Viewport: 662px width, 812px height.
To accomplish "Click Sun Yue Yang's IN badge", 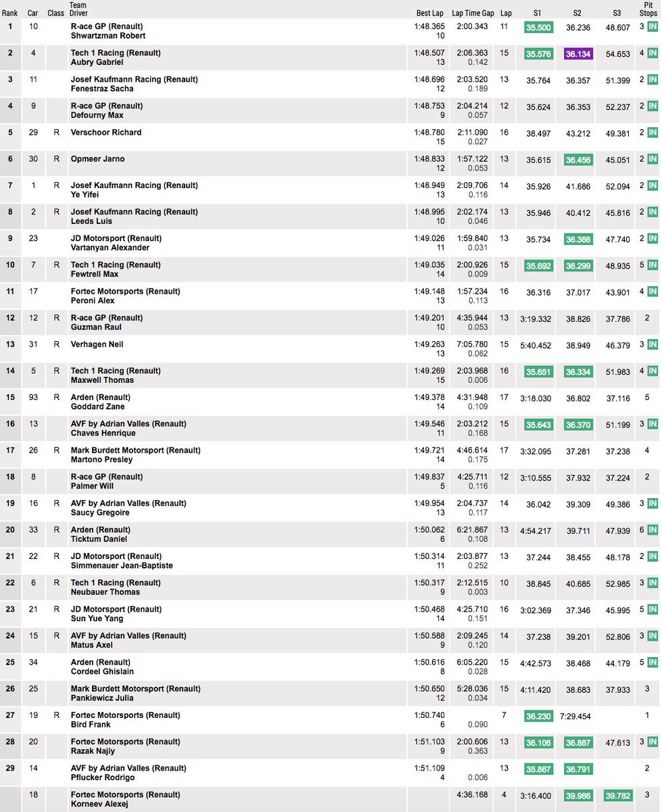I will coord(652,610).
